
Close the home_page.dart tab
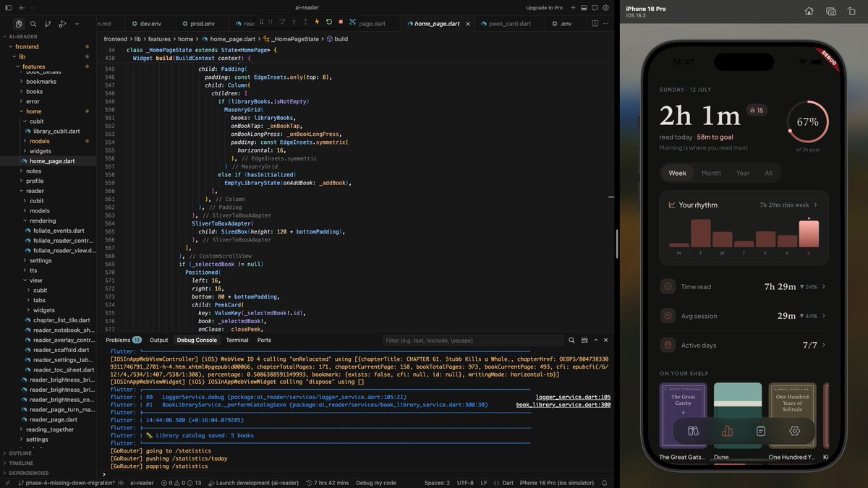(467, 24)
